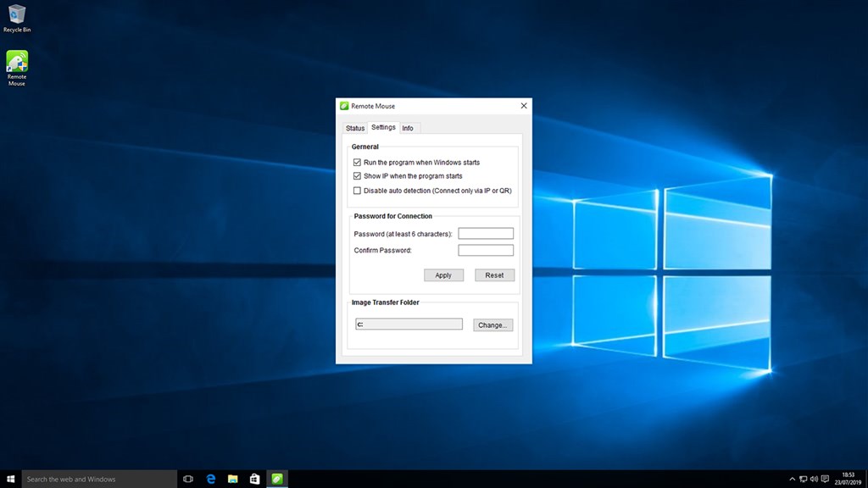Toggle Run the program when Windows starts
This screenshot has height=488, width=868.
point(357,162)
